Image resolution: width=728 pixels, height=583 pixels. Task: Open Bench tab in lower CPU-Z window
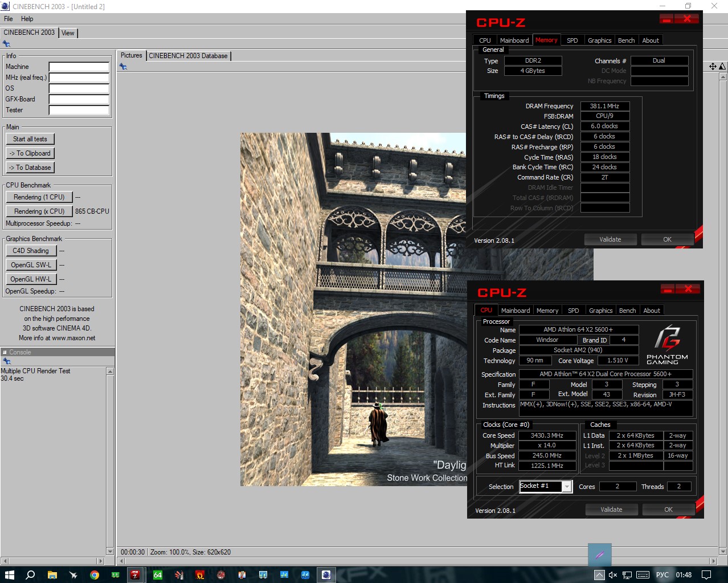[x=628, y=311]
